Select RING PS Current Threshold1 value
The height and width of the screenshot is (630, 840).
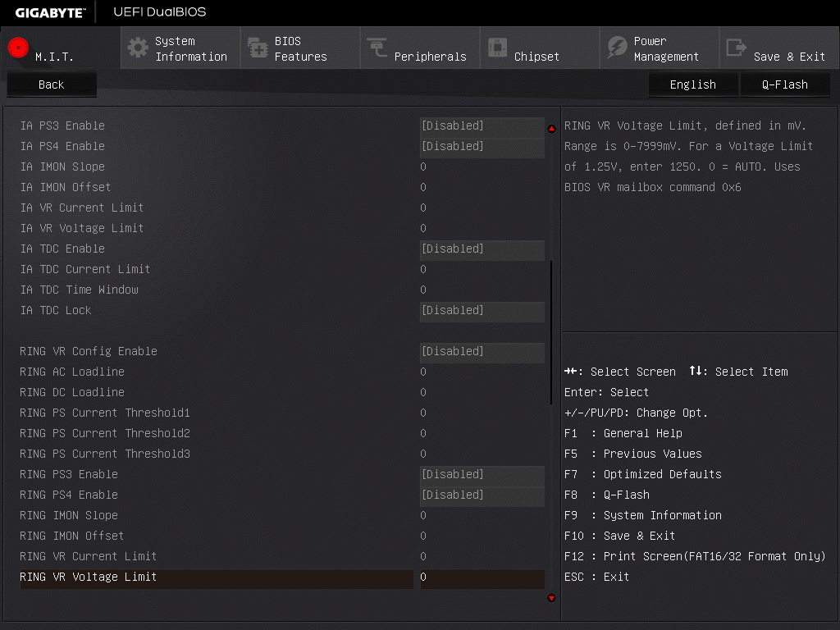[x=423, y=413]
